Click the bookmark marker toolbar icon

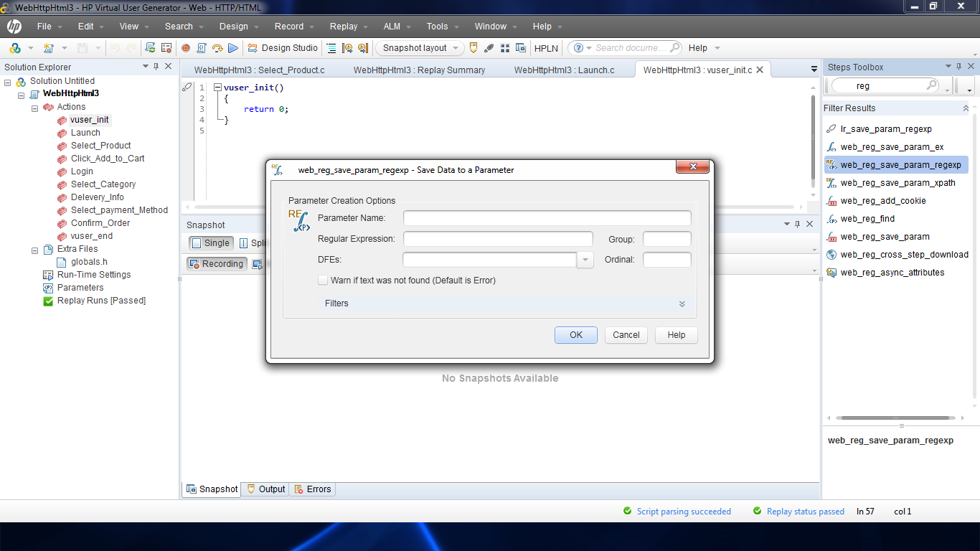point(473,48)
